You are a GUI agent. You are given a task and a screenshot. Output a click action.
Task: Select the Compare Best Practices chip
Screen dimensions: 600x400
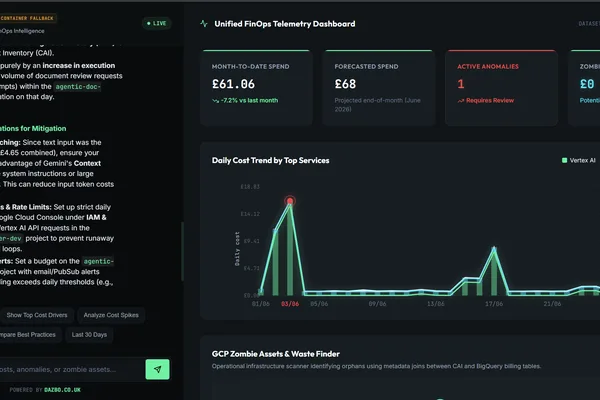[29, 335]
